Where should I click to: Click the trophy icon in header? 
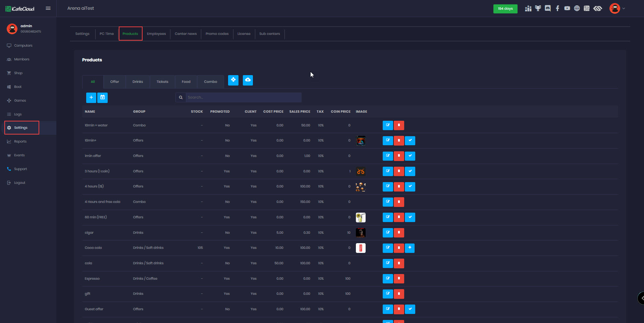coord(538,8)
